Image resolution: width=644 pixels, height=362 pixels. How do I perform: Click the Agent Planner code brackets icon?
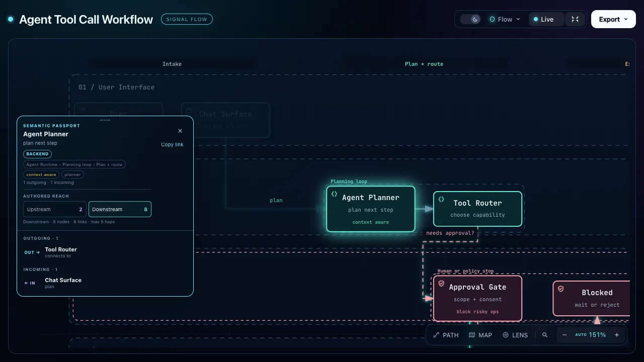334,194
